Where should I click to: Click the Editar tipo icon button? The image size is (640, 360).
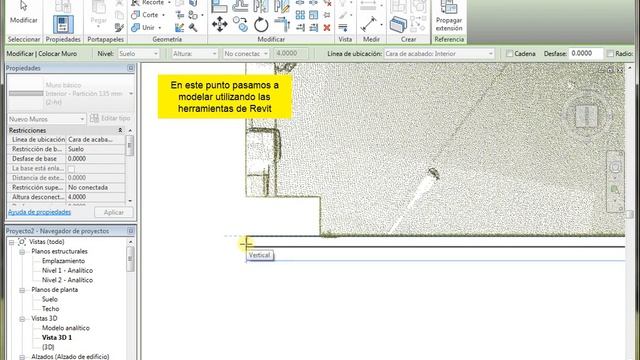[110, 118]
